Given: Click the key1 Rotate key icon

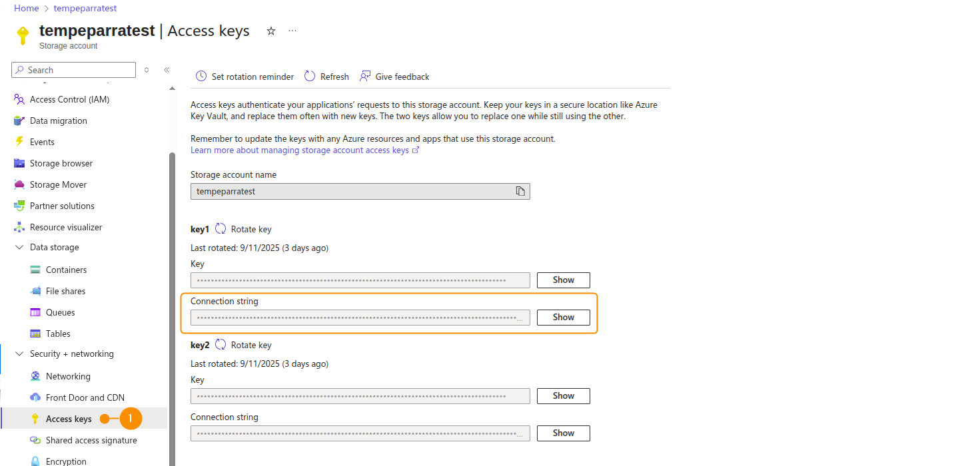Looking at the screenshot, I should [221, 229].
